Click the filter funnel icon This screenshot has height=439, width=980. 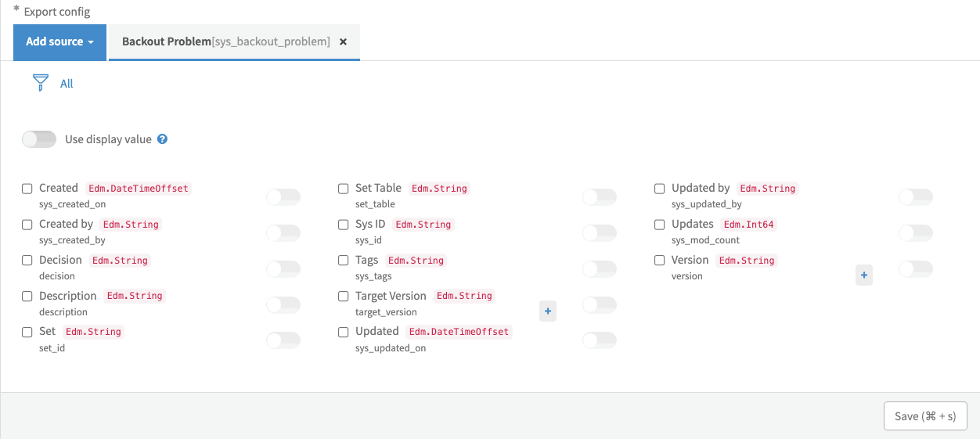[x=41, y=83]
